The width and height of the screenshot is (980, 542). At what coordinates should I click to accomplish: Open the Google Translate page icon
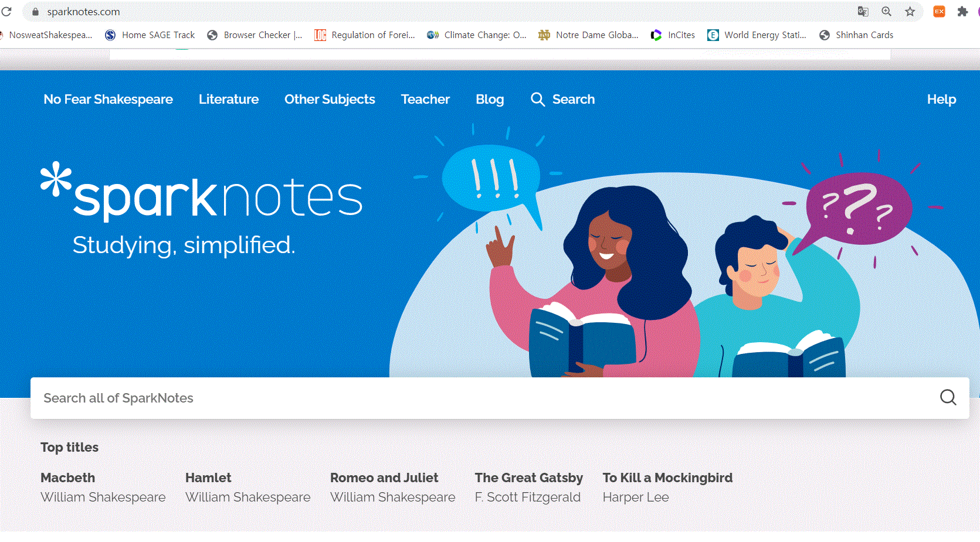click(863, 12)
